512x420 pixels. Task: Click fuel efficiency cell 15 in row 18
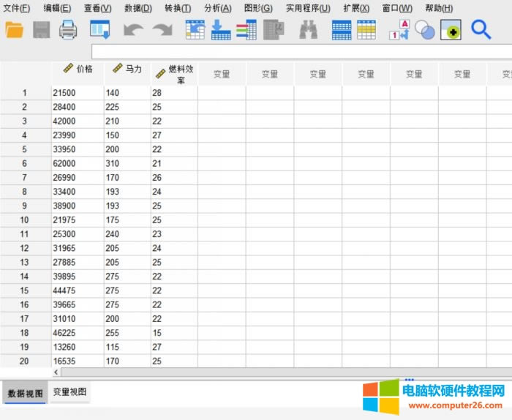pos(174,333)
